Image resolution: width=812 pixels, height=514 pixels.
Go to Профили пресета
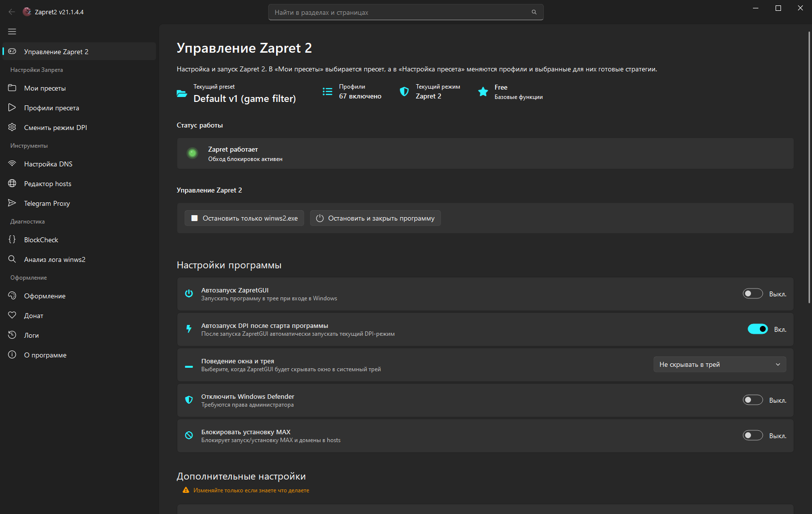click(x=79, y=108)
